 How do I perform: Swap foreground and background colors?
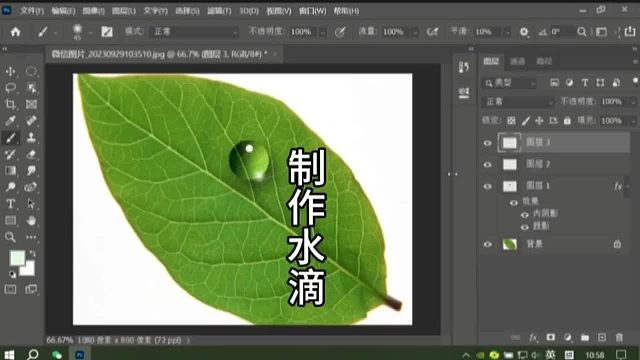click(x=33, y=254)
